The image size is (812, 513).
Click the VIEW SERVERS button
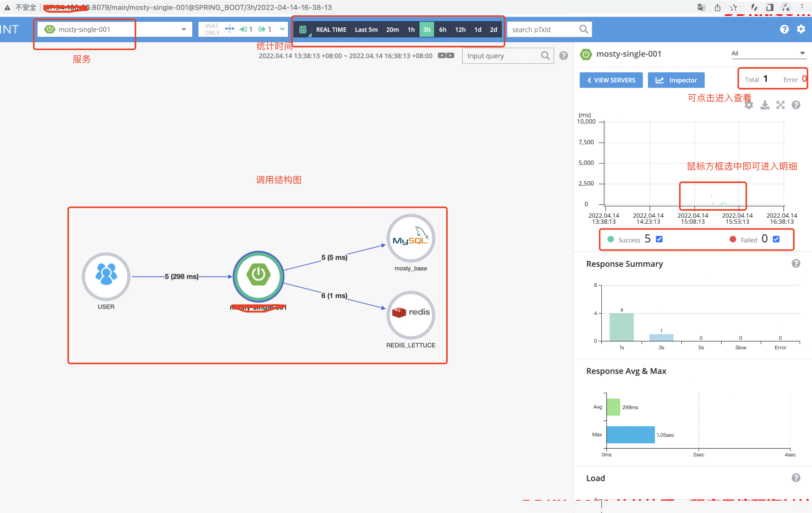tap(611, 80)
